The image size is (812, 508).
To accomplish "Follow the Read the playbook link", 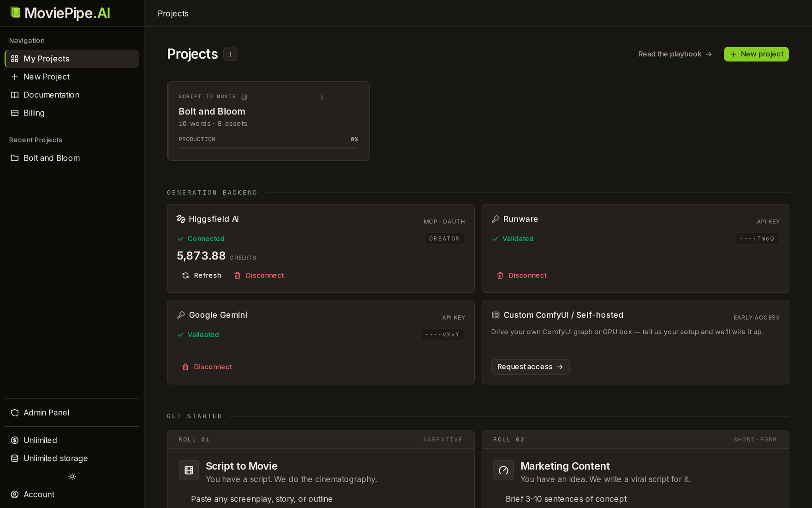I will coord(675,54).
